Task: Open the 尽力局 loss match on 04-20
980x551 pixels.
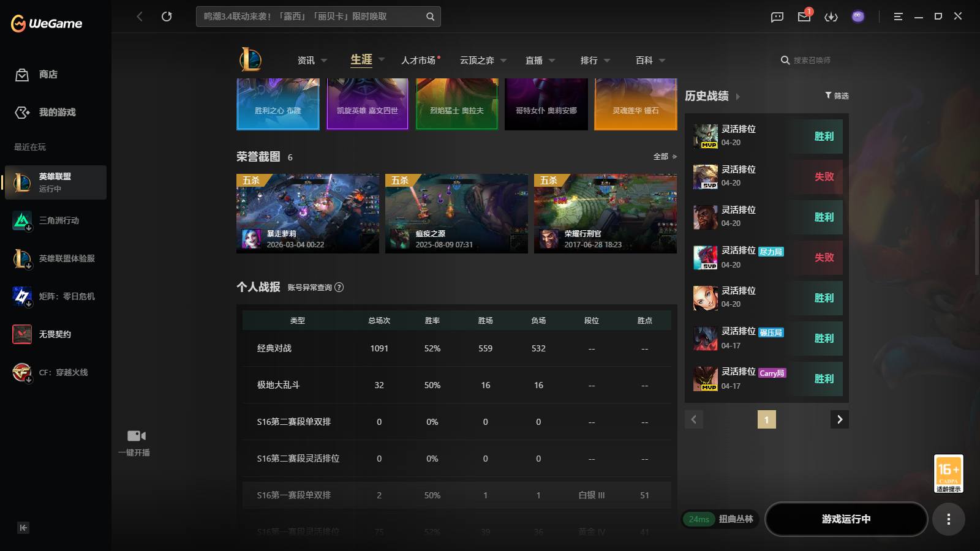Action: coord(767,257)
